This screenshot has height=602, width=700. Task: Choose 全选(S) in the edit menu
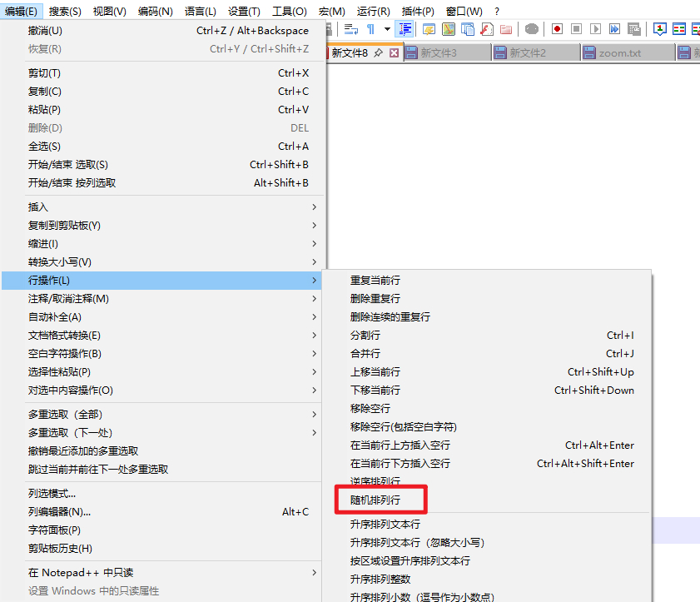coord(162,147)
